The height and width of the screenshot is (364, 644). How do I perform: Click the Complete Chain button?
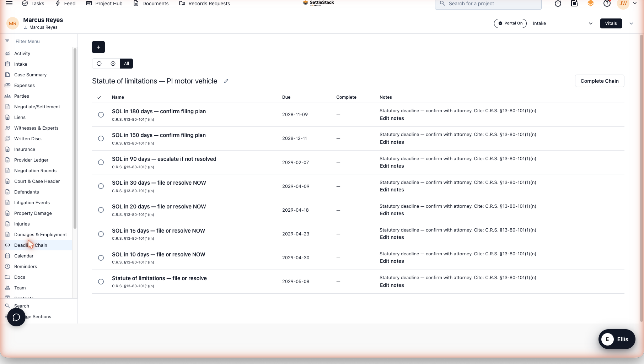(600, 81)
